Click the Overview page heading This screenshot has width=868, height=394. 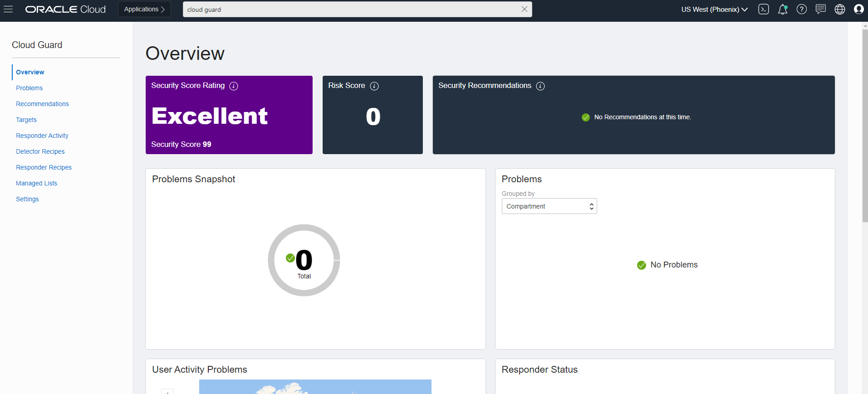pyautogui.click(x=185, y=54)
